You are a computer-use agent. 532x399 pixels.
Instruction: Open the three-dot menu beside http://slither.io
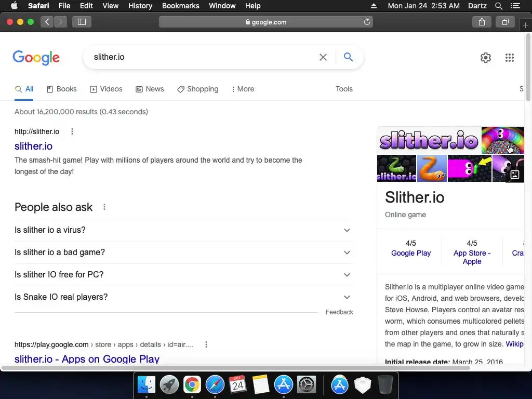pos(72,131)
